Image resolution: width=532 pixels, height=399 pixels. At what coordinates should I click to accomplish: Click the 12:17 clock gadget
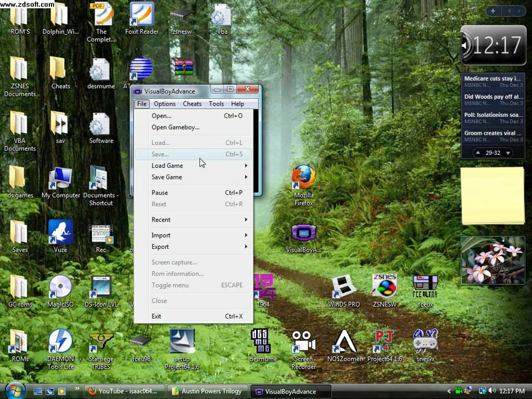(493, 45)
